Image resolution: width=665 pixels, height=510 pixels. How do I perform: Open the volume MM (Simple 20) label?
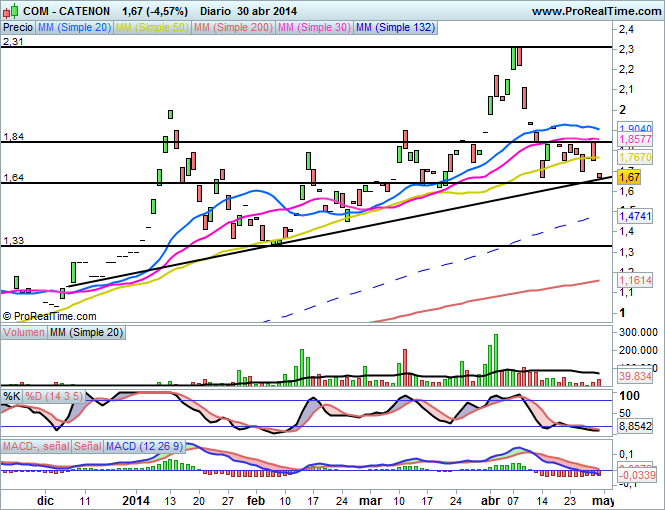point(87,332)
